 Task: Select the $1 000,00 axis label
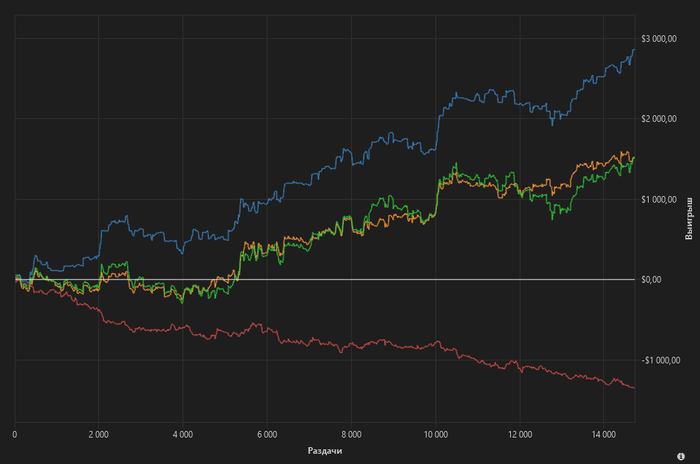[x=659, y=200]
